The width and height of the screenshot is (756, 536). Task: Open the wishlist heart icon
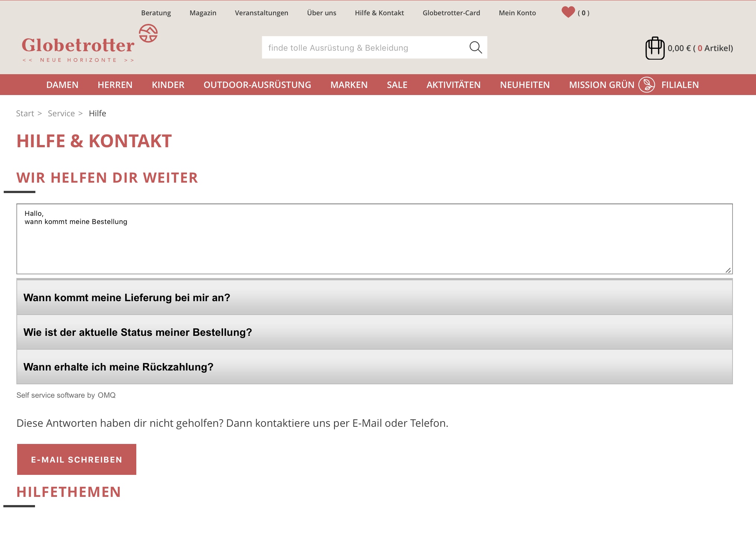568,12
